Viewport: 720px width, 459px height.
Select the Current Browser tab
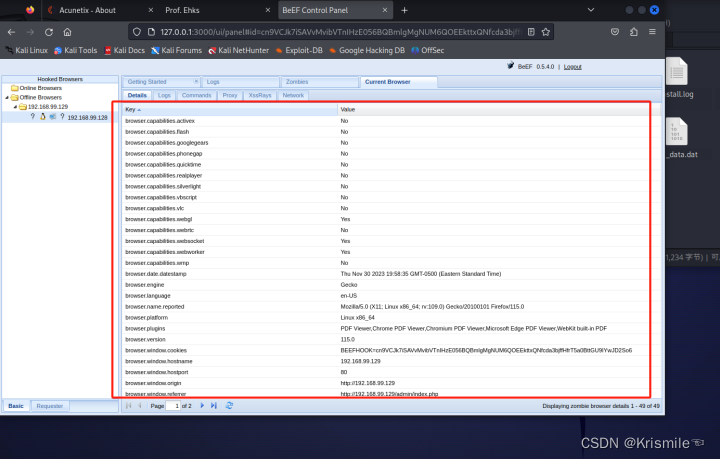tap(399, 82)
